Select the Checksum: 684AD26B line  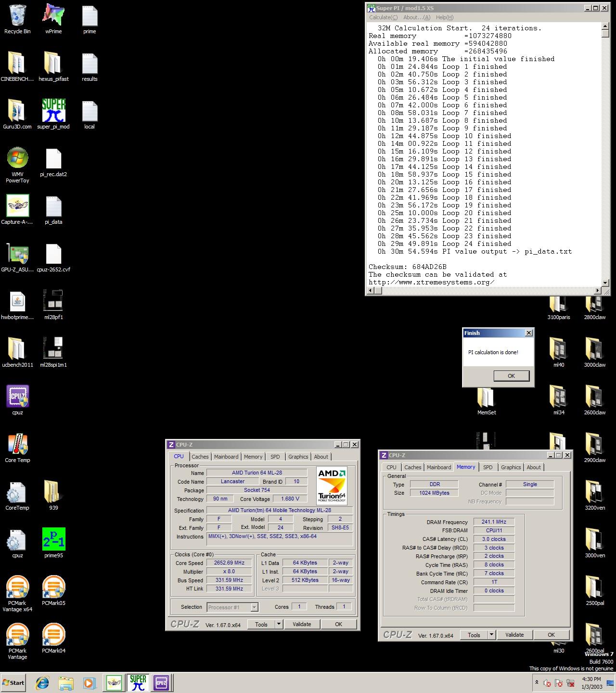408,267
